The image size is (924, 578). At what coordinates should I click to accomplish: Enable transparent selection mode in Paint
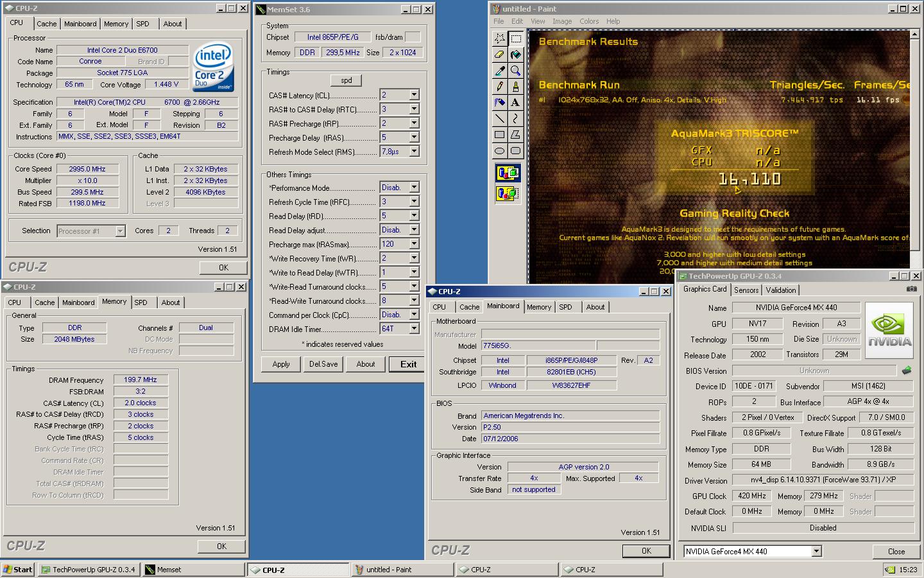(x=508, y=193)
